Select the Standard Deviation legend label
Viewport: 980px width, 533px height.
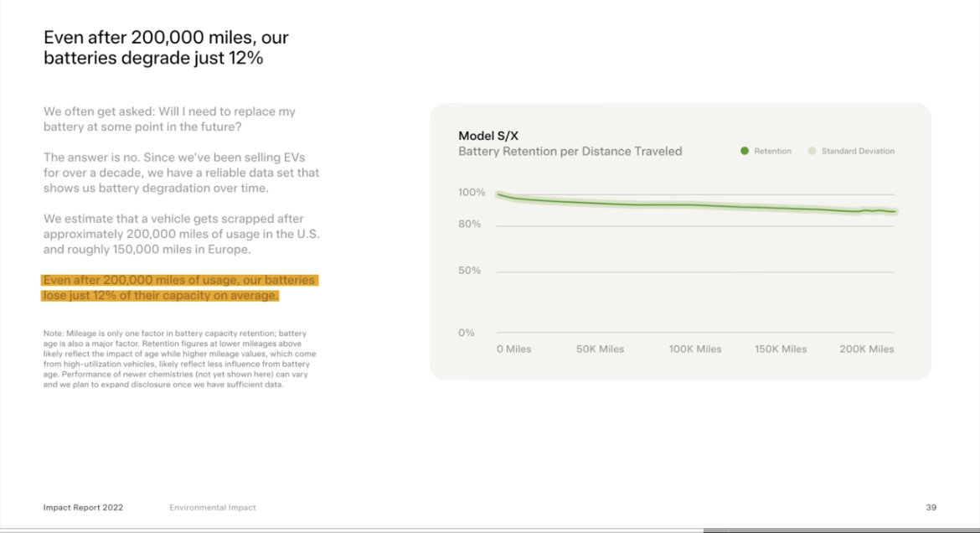coord(858,151)
